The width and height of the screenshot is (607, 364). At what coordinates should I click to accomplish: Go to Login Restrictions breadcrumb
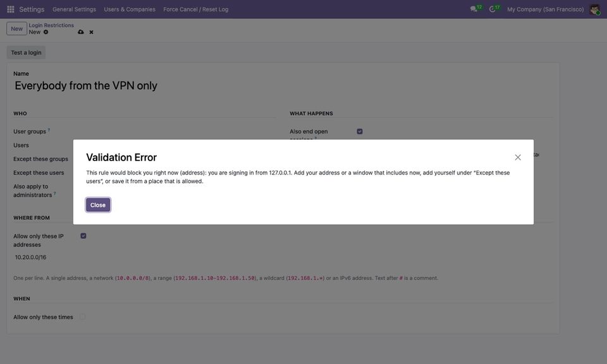51,25
